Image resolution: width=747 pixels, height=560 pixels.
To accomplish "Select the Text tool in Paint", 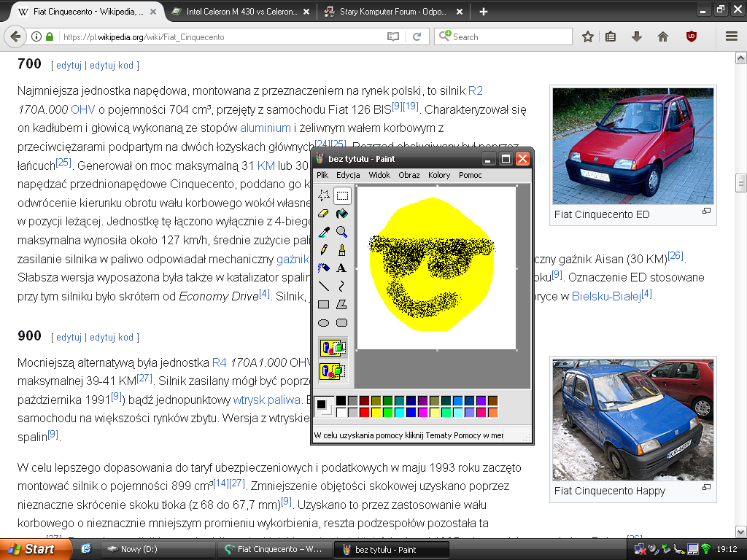I will pos(341,268).
